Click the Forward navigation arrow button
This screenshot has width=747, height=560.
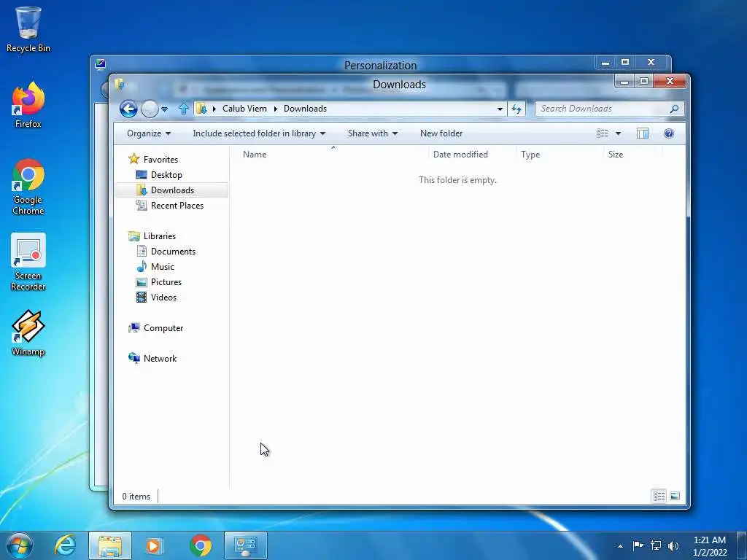[150, 109]
